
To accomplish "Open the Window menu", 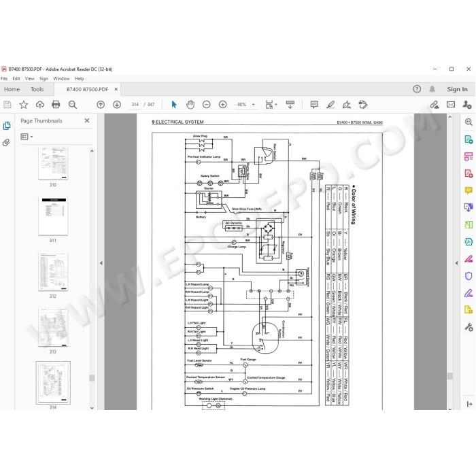I will point(61,79).
